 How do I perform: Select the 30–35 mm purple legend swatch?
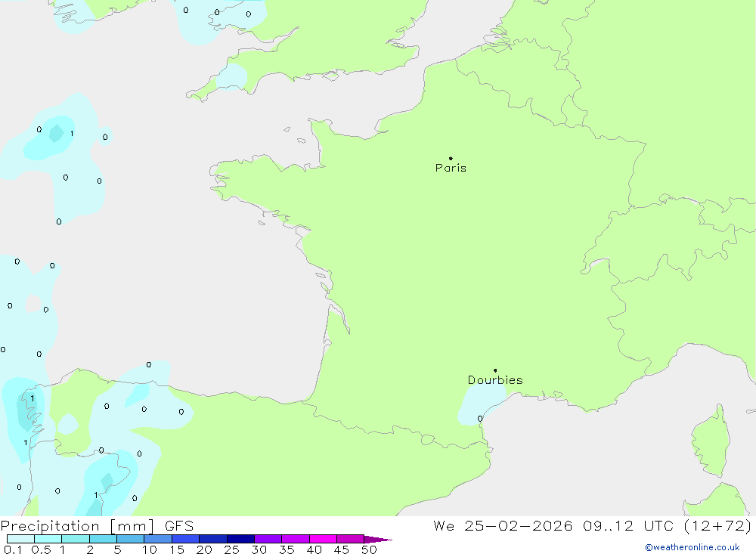268,539
